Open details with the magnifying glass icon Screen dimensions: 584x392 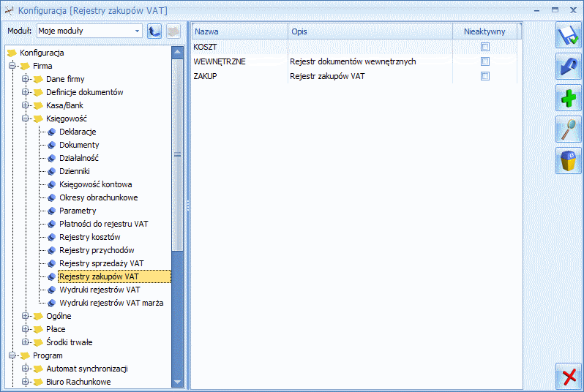569,129
